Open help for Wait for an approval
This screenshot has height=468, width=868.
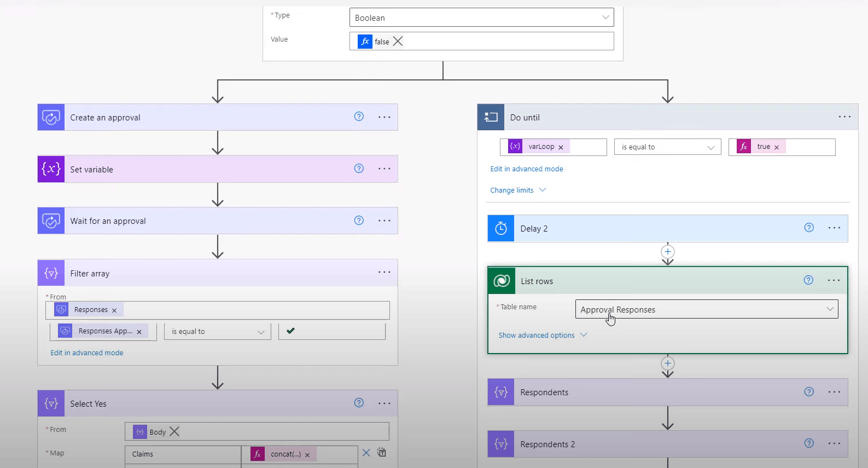(359, 220)
